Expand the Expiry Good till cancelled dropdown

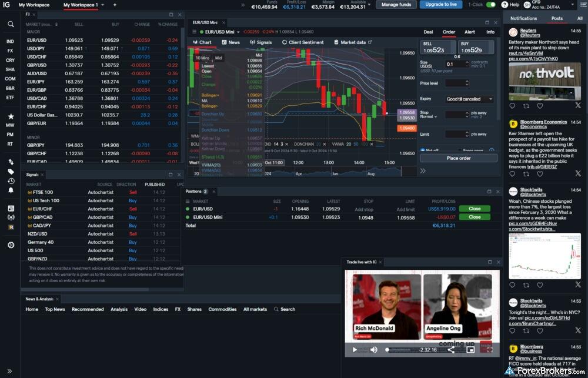[x=469, y=99]
